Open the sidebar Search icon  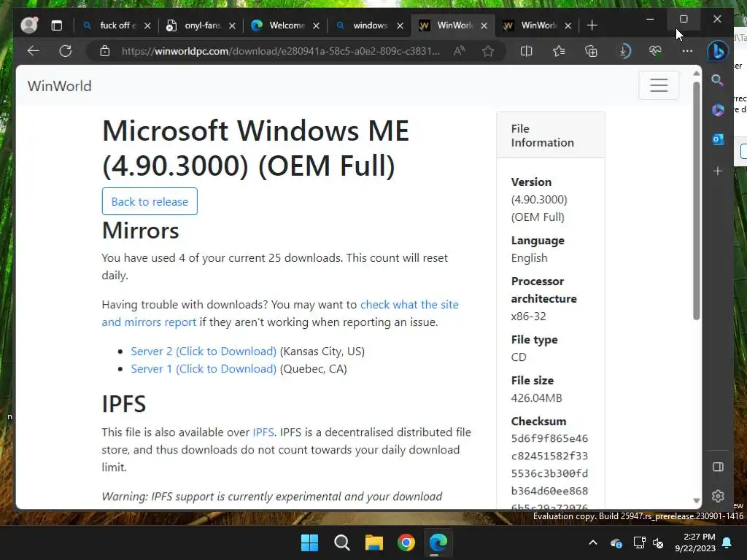pos(718,80)
